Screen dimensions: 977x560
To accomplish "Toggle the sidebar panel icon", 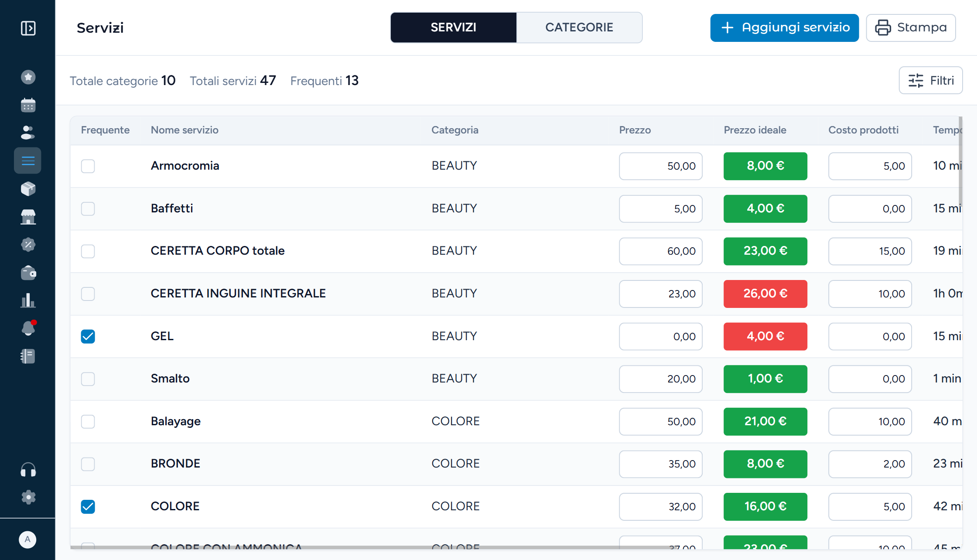I will (28, 28).
